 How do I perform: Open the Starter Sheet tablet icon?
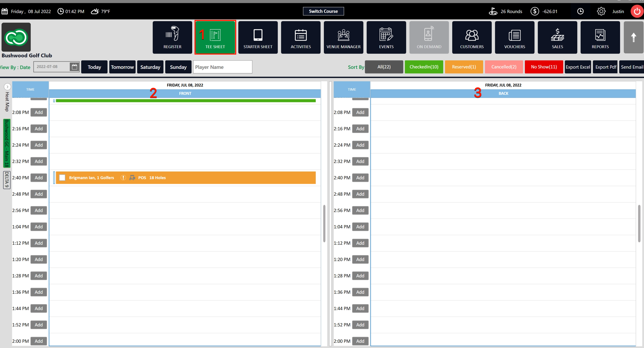click(258, 38)
